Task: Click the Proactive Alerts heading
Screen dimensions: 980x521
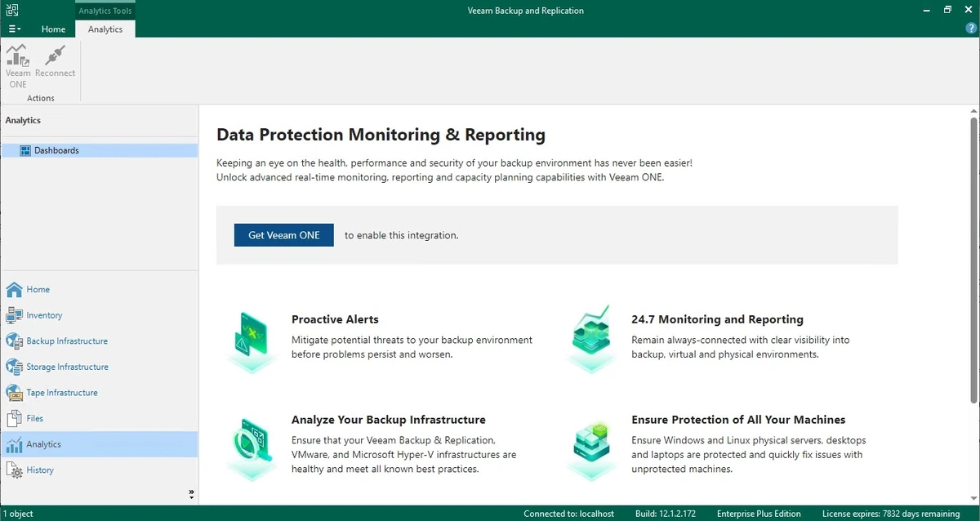Action: pos(335,319)
